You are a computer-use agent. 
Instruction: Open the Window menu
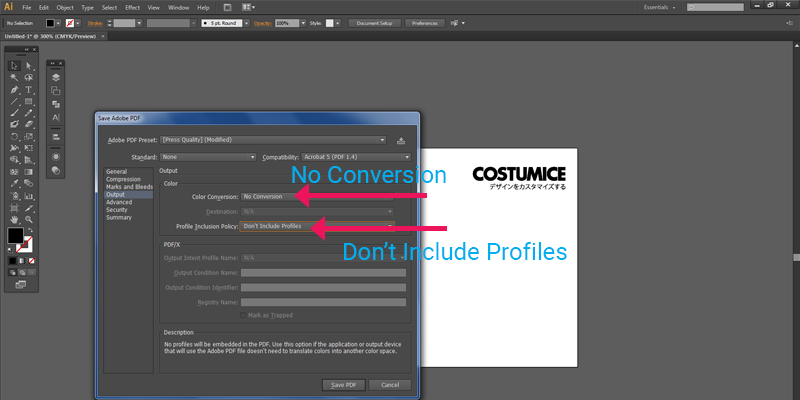178,8
